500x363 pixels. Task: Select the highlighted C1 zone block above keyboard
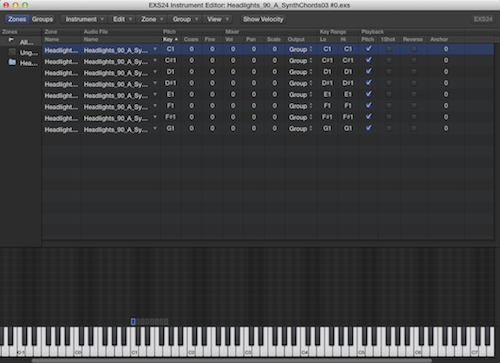(133, 321)
